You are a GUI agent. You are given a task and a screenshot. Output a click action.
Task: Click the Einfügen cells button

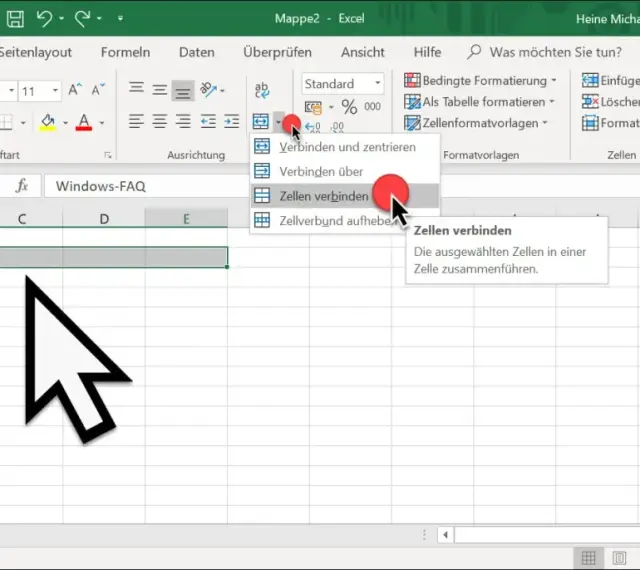tap(611, 80)
